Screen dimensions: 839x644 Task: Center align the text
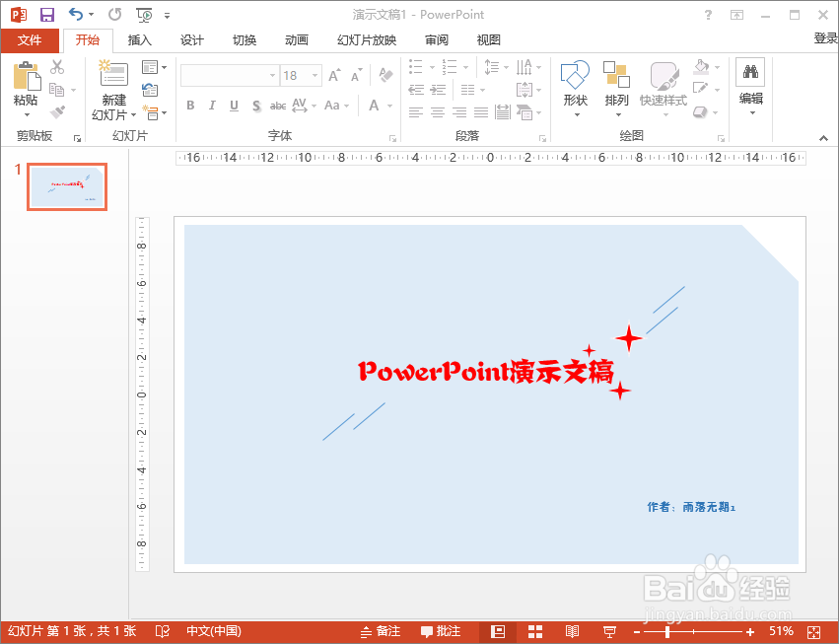(x=438, y=111)
